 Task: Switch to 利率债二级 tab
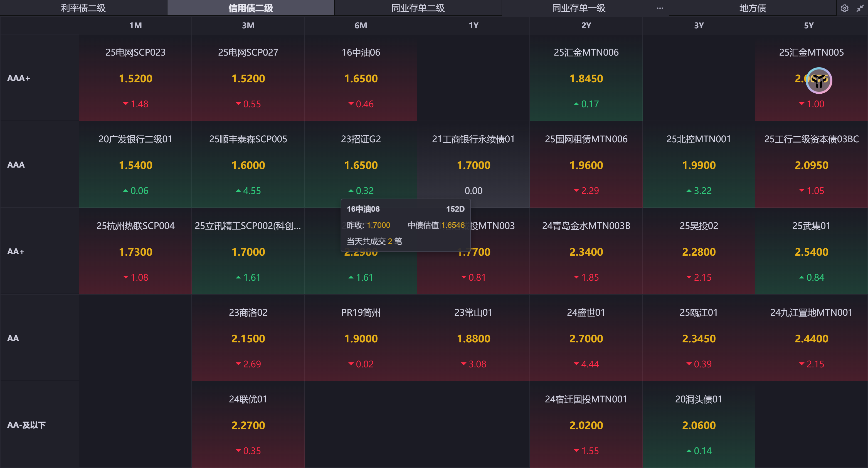pyautogui.click(x=83, y=8)
